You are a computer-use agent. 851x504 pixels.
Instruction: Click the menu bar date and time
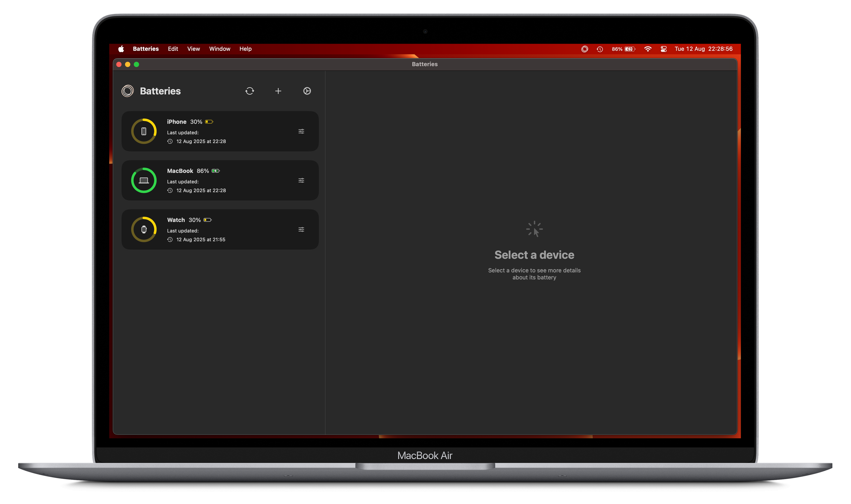[x=703, y=49]
